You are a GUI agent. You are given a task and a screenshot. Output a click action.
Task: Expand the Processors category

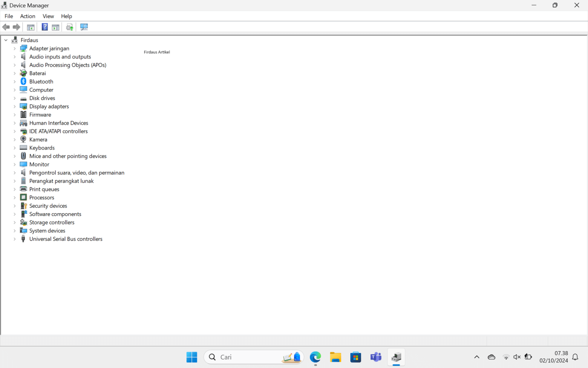(15, 197)
